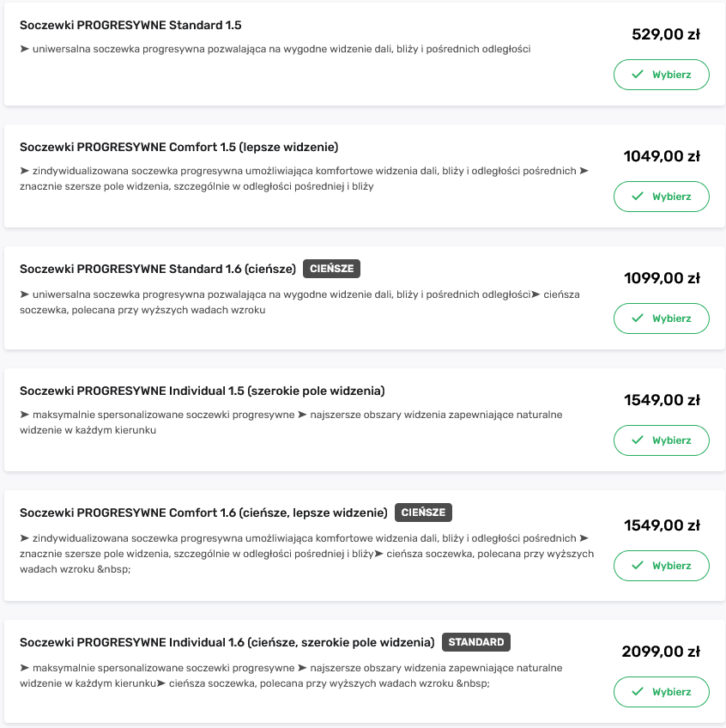Choose the PROGRESYWNE Standard 1.5 lenses with Wybierz
726x728 pixels.
pyautogui.click(x=661, y=75)
